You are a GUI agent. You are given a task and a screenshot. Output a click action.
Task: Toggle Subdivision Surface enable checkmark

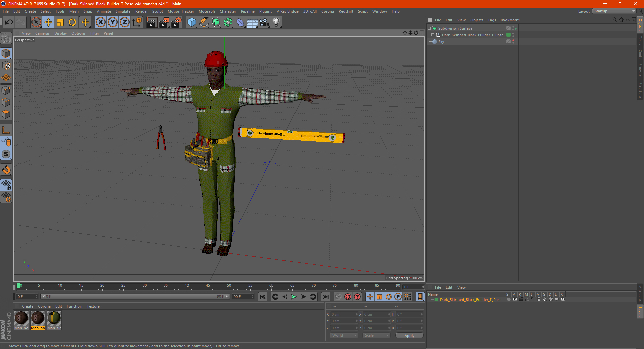tap(516, 28)
